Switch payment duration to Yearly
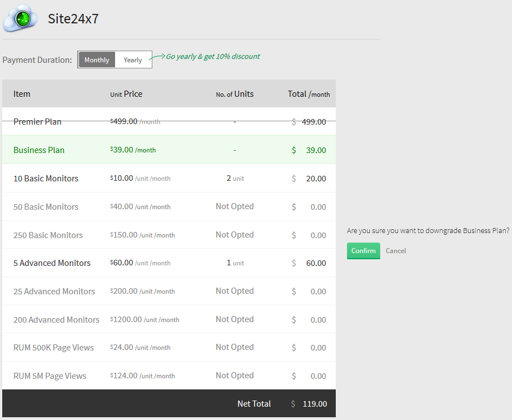The width and height of the screenshot is (512, 420). click(x=133, y=60)
